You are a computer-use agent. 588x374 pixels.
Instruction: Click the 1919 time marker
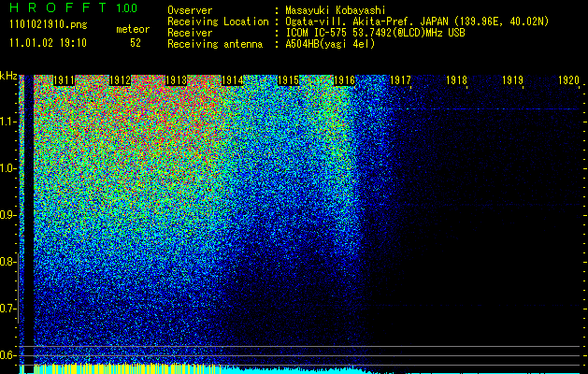pos(513,80)
